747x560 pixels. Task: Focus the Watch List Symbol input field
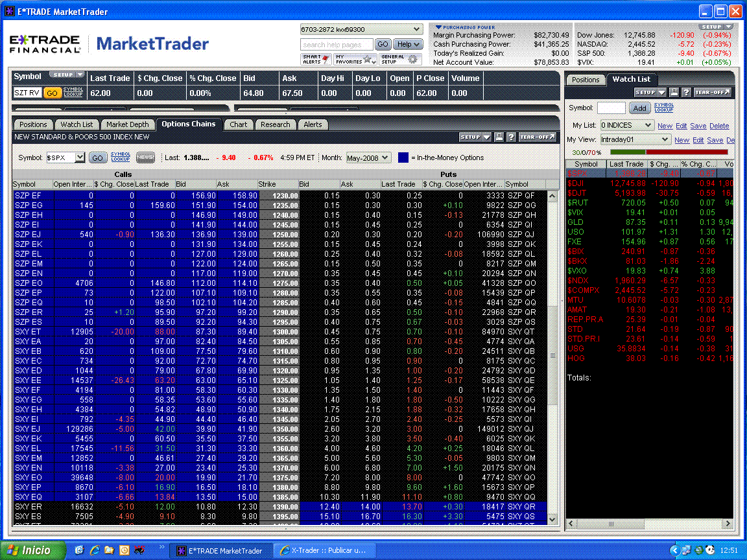pos(611,108)
